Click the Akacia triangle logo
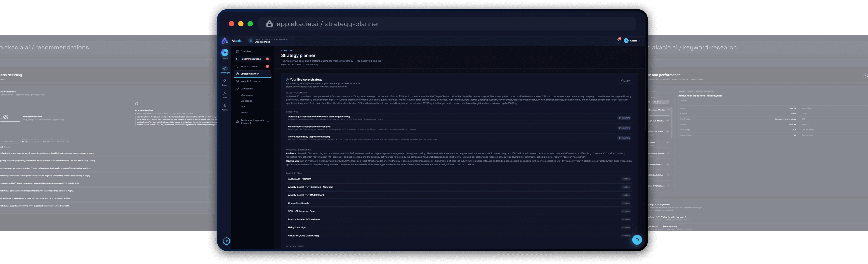 (225, 41)
